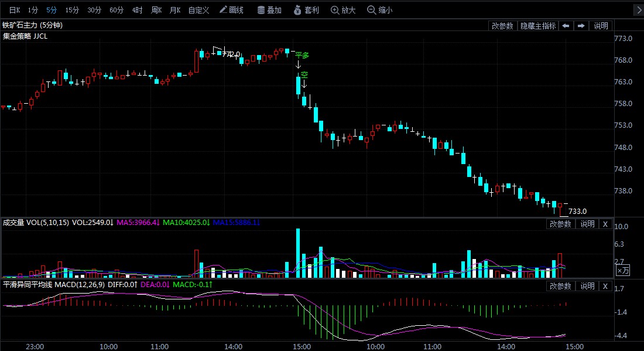Close the MACD panel with X
The height and width of the screenshot is (351, 644).
[x=605, y=286]
